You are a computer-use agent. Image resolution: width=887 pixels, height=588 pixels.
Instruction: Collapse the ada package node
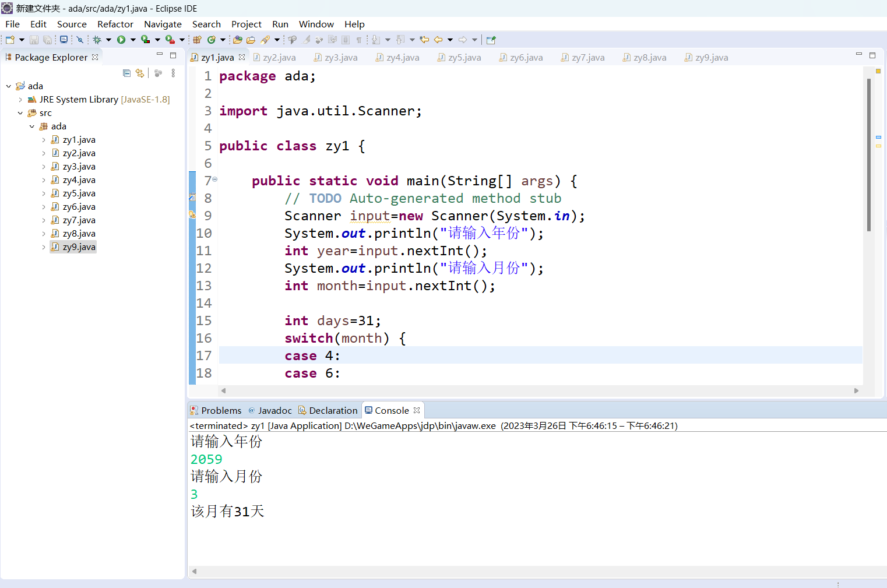coord(32,126)
